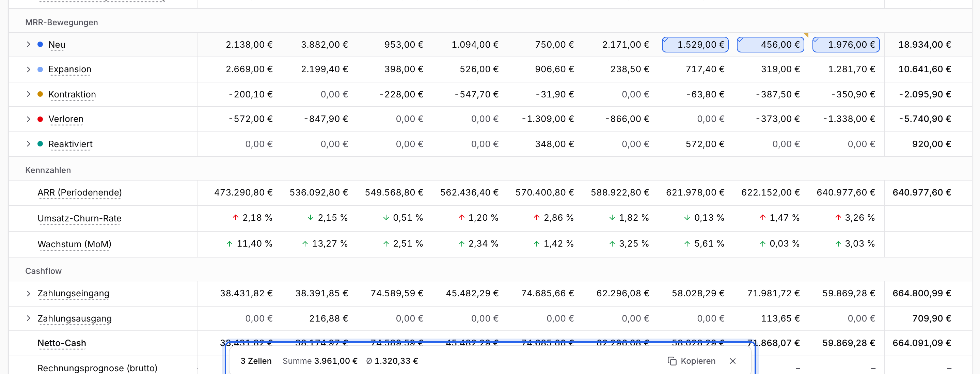This screenshot has height=374, width=980.
Task: Click the Wachstum (MoM) label
Action: tap(74, 244)
